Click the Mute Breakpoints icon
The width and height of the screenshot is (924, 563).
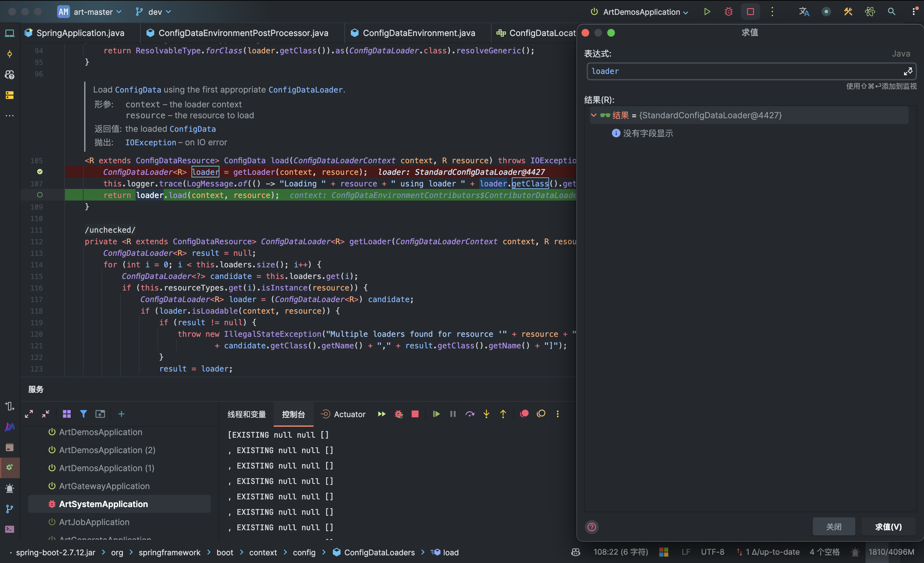541,414
